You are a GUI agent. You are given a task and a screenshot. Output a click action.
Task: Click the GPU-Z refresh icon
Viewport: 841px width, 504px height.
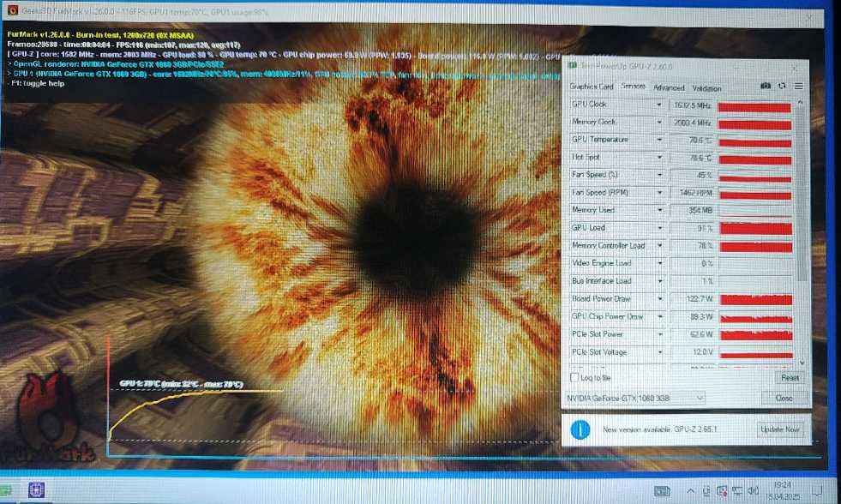pos(782,86)
